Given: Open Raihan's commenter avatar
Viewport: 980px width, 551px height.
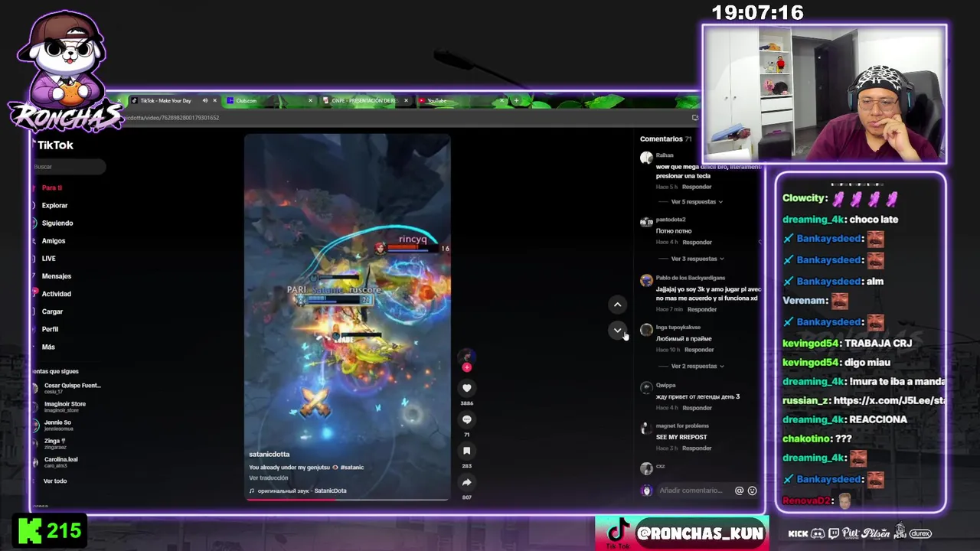Looking at the screenshot, I should coord(646,158).
